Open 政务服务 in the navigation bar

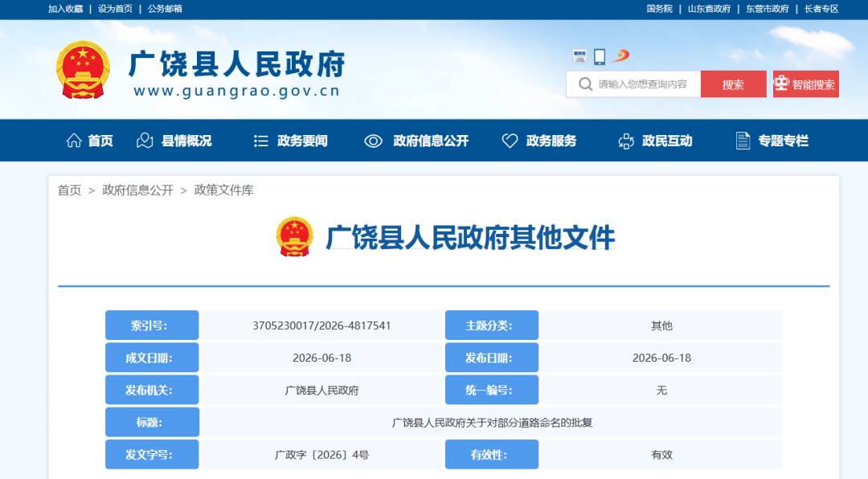tap(551, 141)
